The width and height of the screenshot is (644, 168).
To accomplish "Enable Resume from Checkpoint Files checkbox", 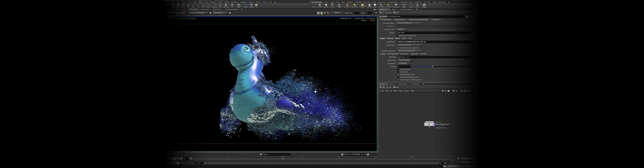I will (x=398, y=77).
